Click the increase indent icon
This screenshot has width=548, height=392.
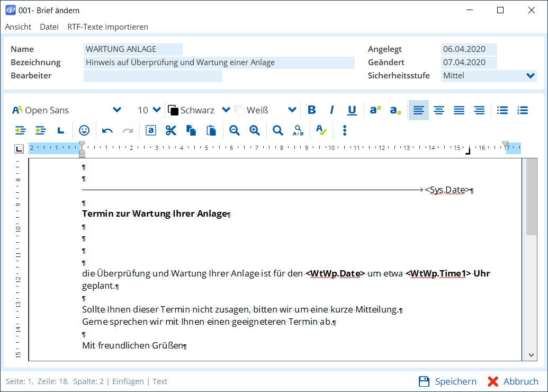[x=20, y=130]
